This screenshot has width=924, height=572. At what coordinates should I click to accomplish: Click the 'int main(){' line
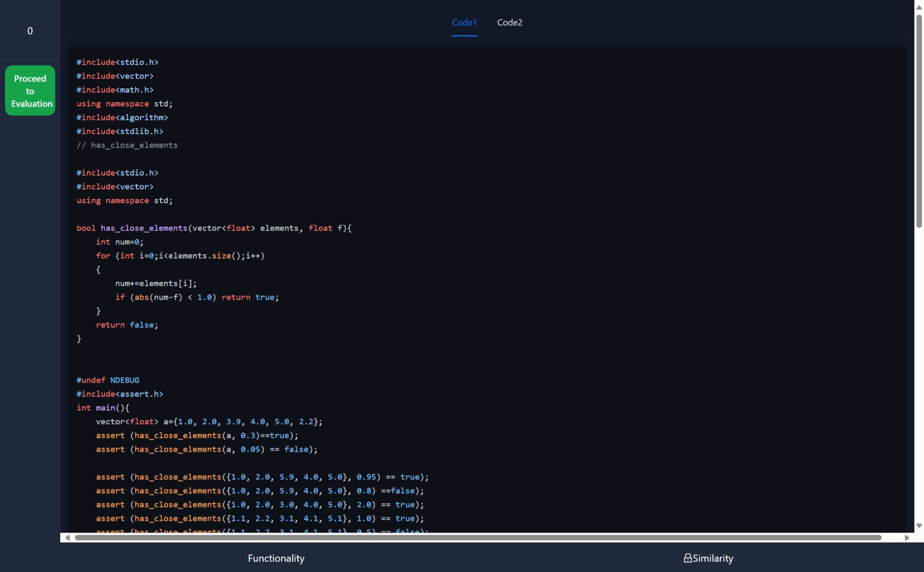click(103, 408)
